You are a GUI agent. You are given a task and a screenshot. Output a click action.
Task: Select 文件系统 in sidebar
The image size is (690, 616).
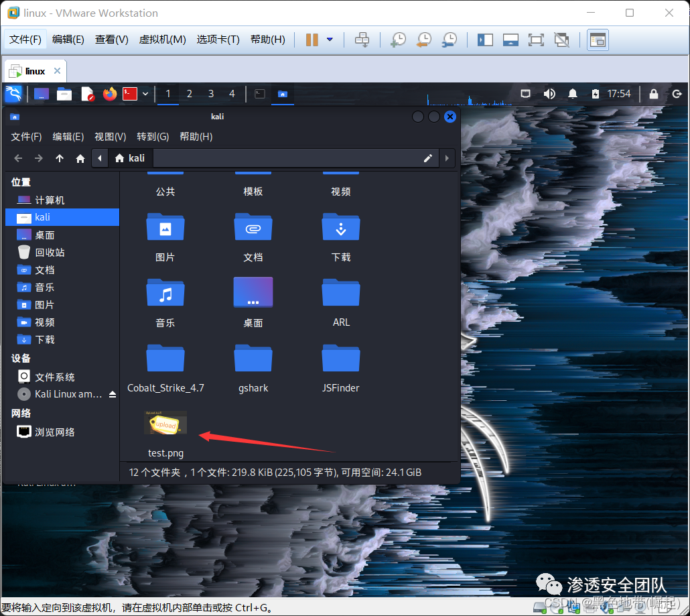pos(62,377)
